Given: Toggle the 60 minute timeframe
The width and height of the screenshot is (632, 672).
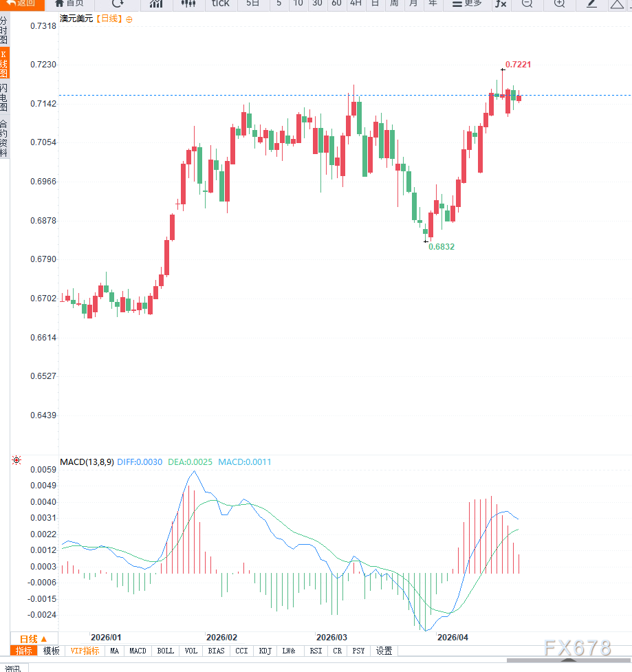Looking at the screenshot, I should (336, 3).
